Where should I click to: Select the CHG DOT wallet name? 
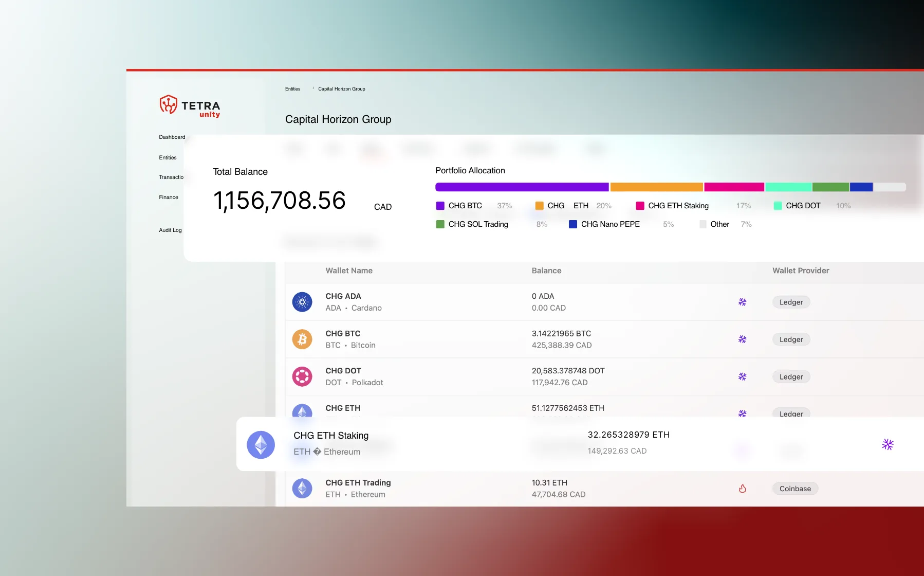pos(343,371)
